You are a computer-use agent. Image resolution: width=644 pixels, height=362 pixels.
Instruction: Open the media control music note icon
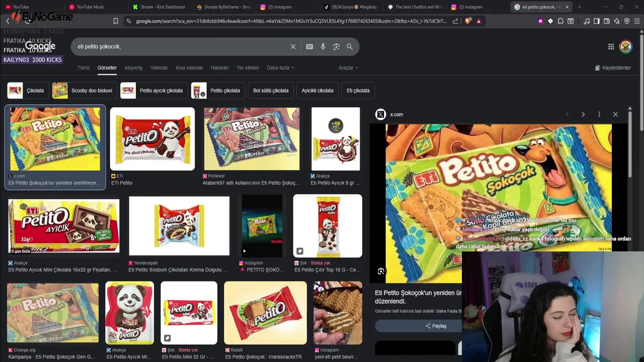point(587,21)
